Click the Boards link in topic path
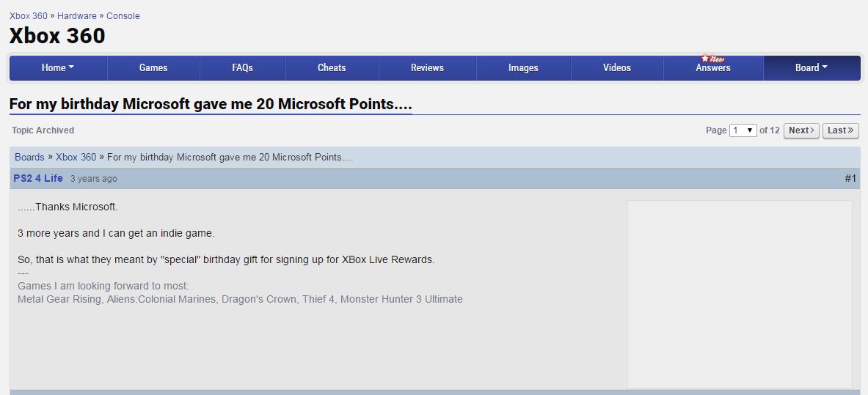The height and width of the screenshot is (395, 868). coord(29,157)
